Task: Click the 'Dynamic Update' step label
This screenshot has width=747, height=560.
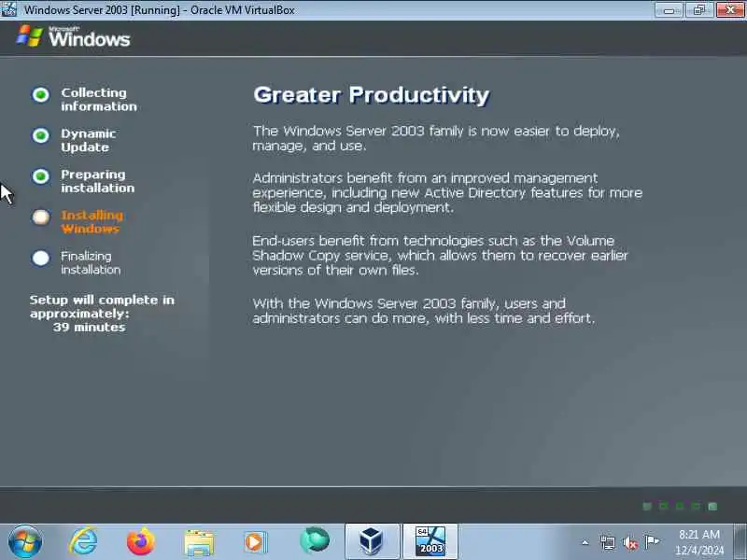Action: (89, 141)
